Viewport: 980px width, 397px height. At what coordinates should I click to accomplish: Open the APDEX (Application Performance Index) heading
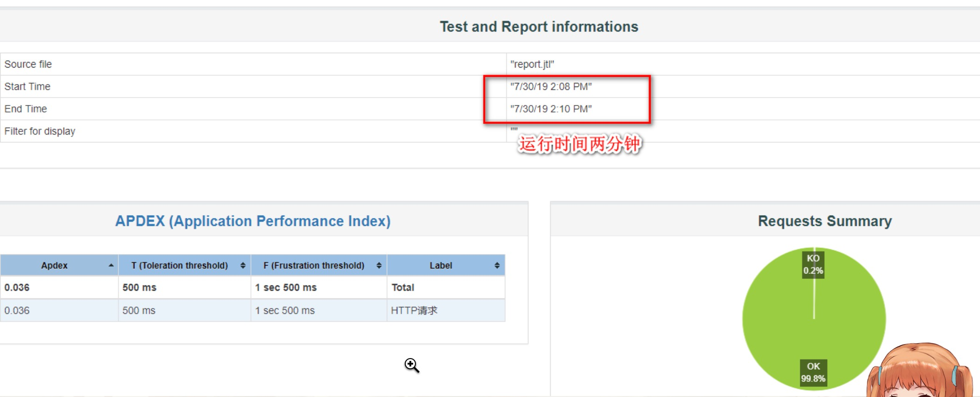click(253, 221)
